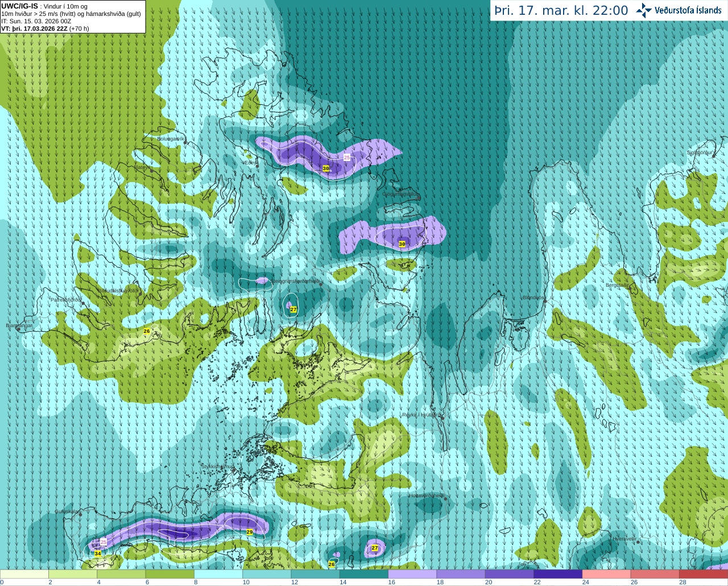Screen dimensions: 728x586
Task: Click the yellow 26 marker near Patreksfjörður
Action: point(147,331)
